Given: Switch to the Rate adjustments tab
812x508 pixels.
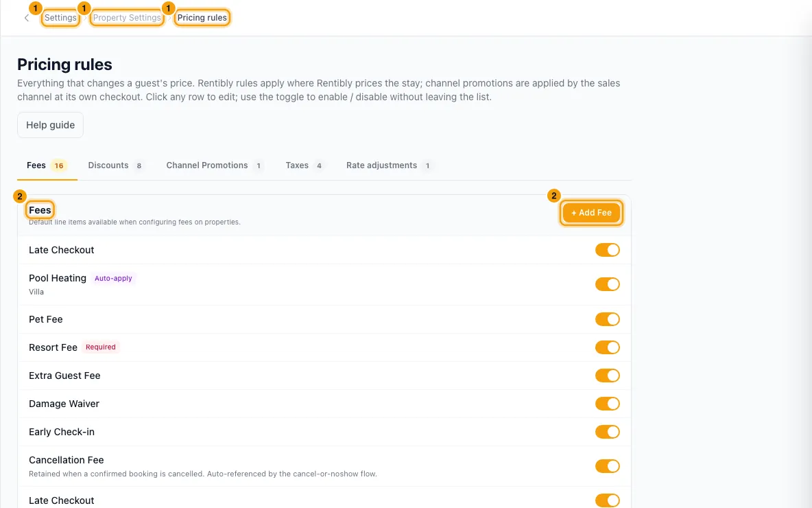Looking at the screenshot, I should click(x=389, y=165).
